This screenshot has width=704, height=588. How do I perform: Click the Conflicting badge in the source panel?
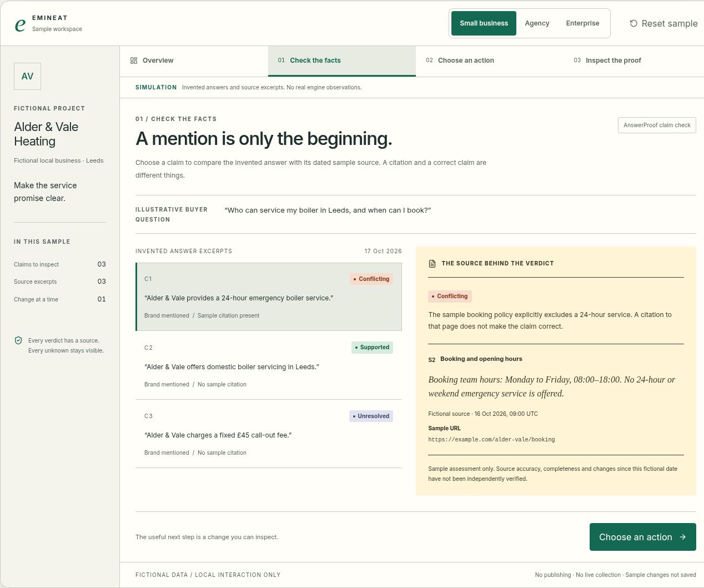click(450, 296)
